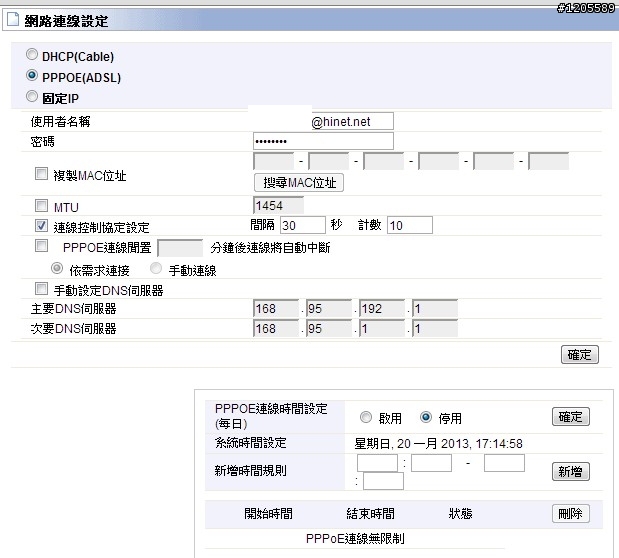The image size is (619, 558).
Task: Enable the PPPOE連線閒置 checkbox
Action: click(x=41, y=246)
